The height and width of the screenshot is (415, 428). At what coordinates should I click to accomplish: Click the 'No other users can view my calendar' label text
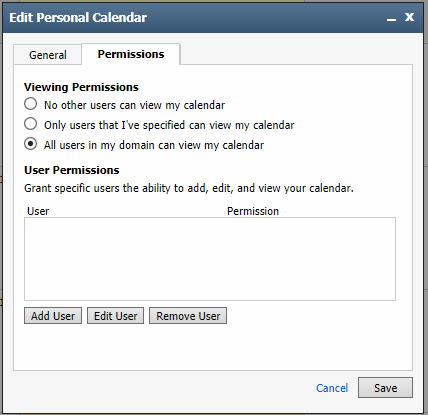[x=134, y=105]
